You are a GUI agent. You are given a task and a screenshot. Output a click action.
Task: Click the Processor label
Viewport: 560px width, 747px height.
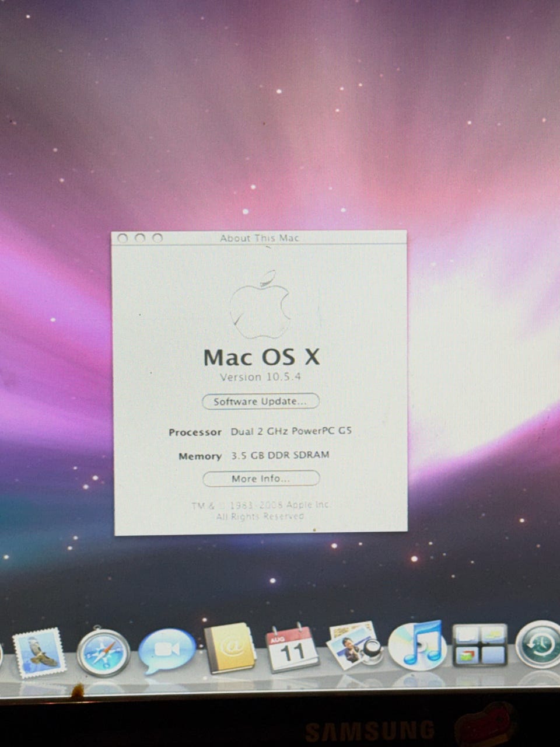click(195, 432)
